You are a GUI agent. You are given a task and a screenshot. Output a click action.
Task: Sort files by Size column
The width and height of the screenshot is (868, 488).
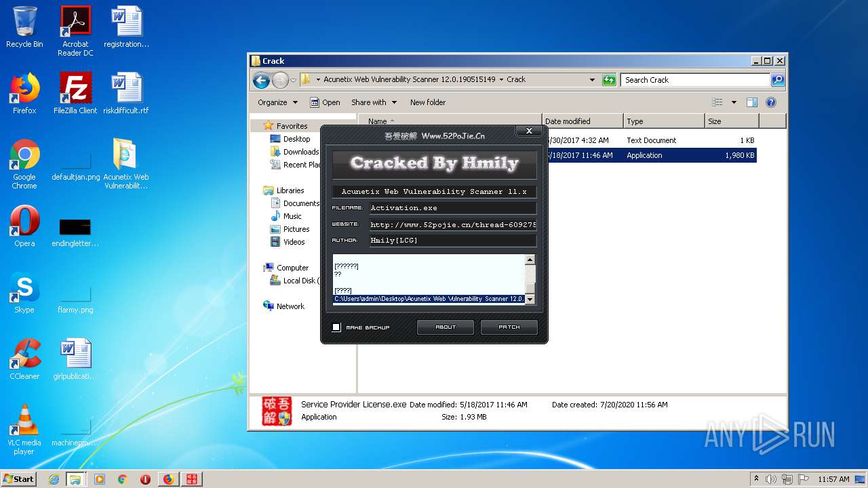coord(732,121)
